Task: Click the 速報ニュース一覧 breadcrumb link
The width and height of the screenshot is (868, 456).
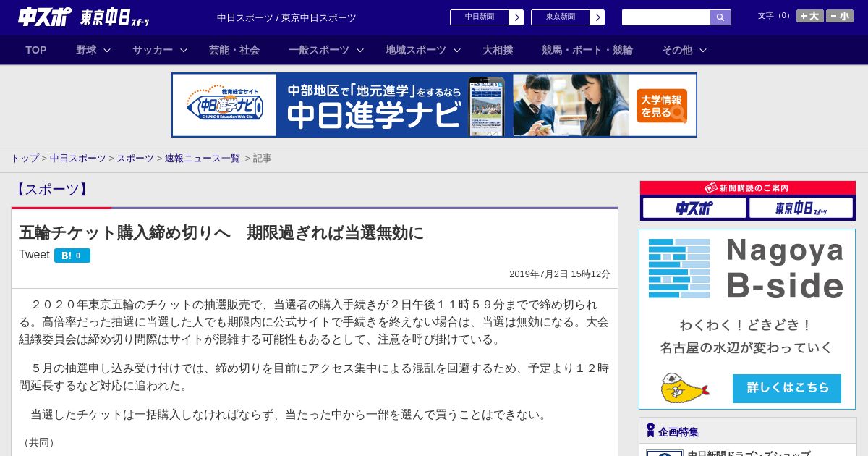Action: point(203,159)
